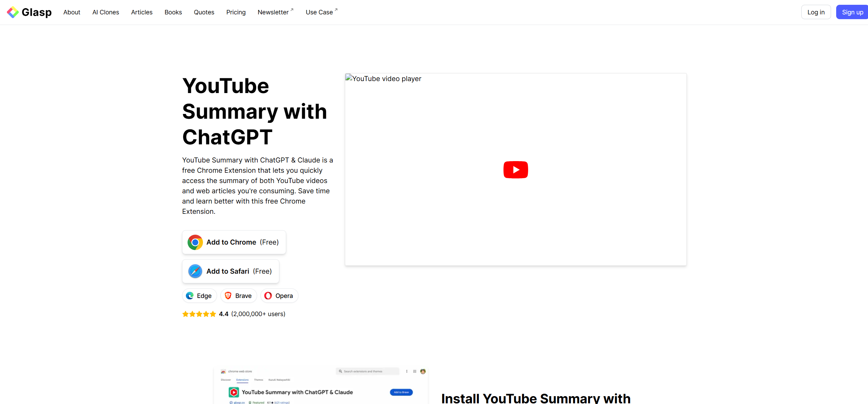Click the YouTube Summary with ChatGPT heading

(x=255, y=112)
